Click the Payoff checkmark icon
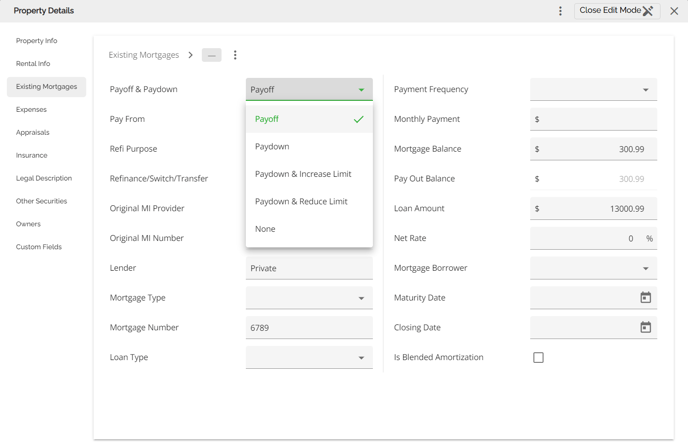Viewport: 688px width, 443px height. (358, 119)
